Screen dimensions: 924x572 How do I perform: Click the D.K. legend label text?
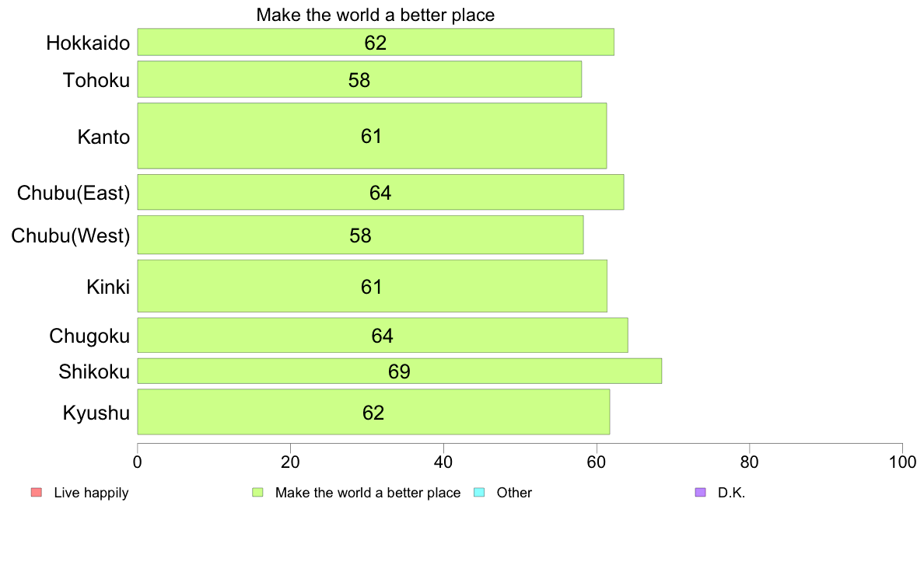(731, 493)
